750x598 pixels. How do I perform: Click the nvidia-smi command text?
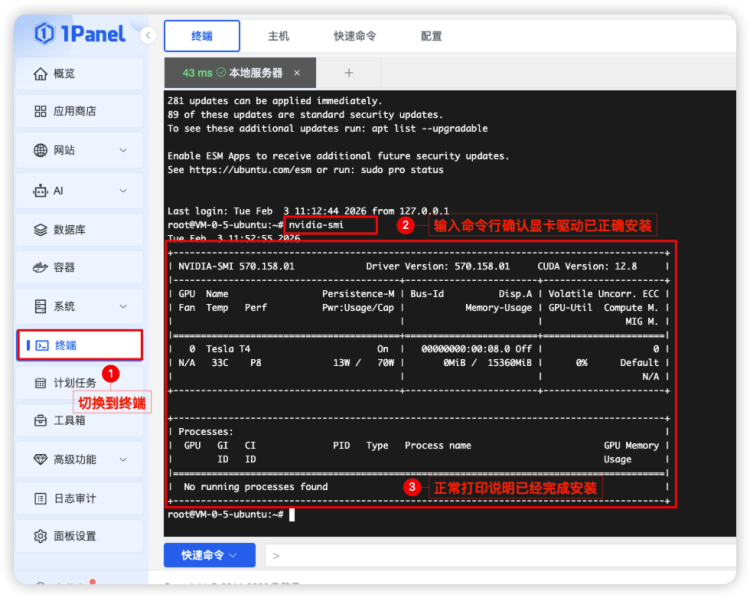(316, 225)
